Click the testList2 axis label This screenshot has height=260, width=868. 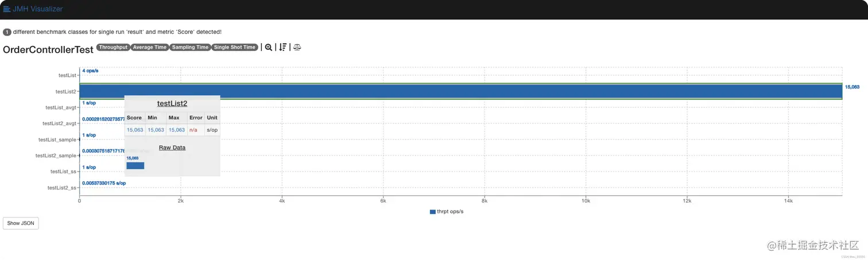66,91
